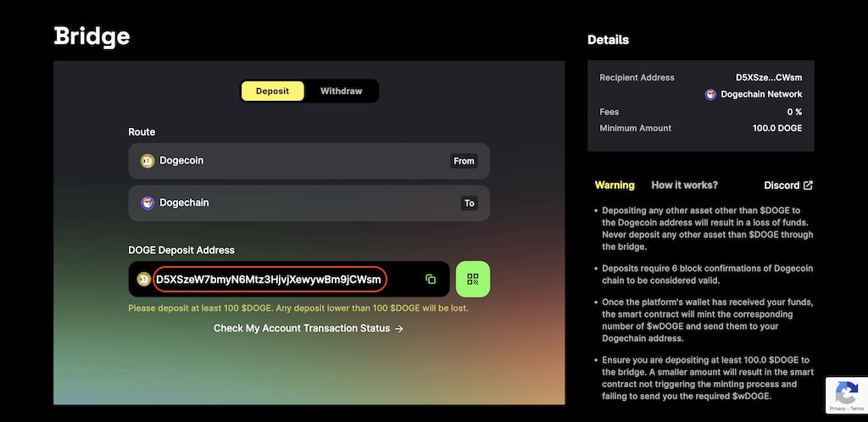Click the 0 % fees value
This screenshot has height=422, width=868.
coord(794,112)
